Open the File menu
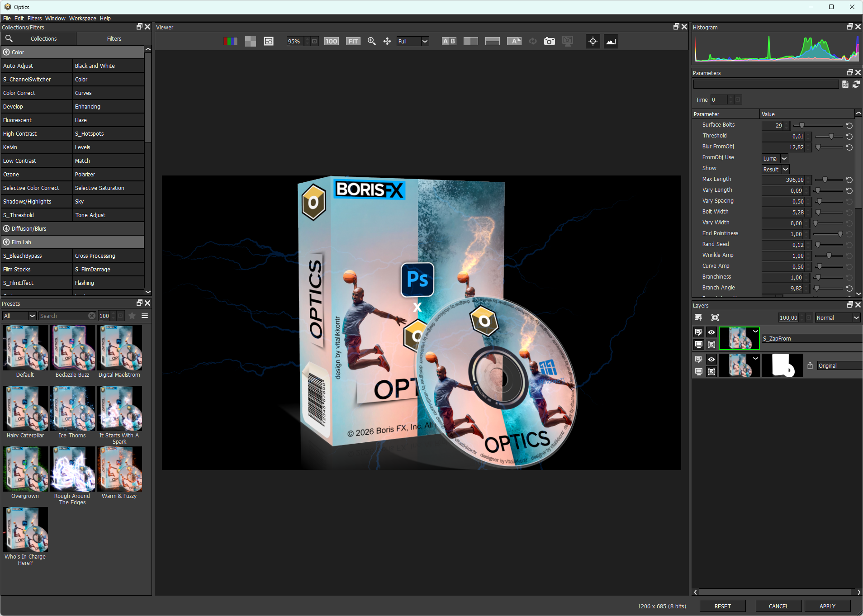 [7, 19]
